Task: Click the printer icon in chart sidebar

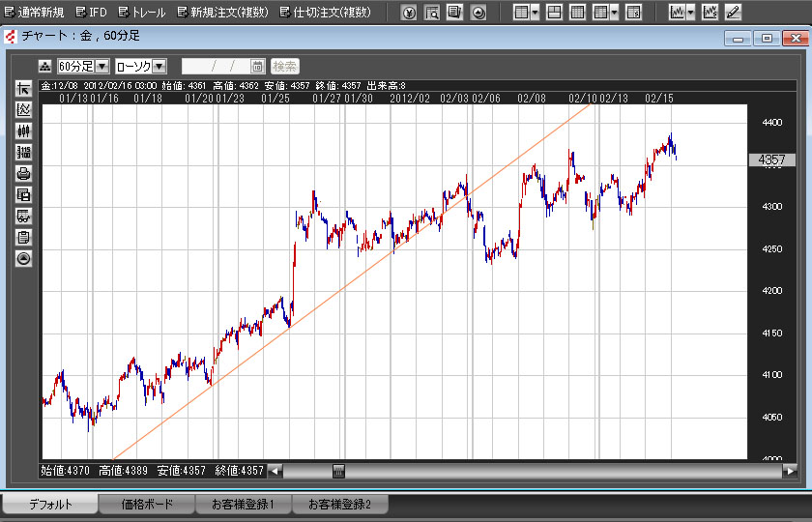Action: tap(24, 173)
